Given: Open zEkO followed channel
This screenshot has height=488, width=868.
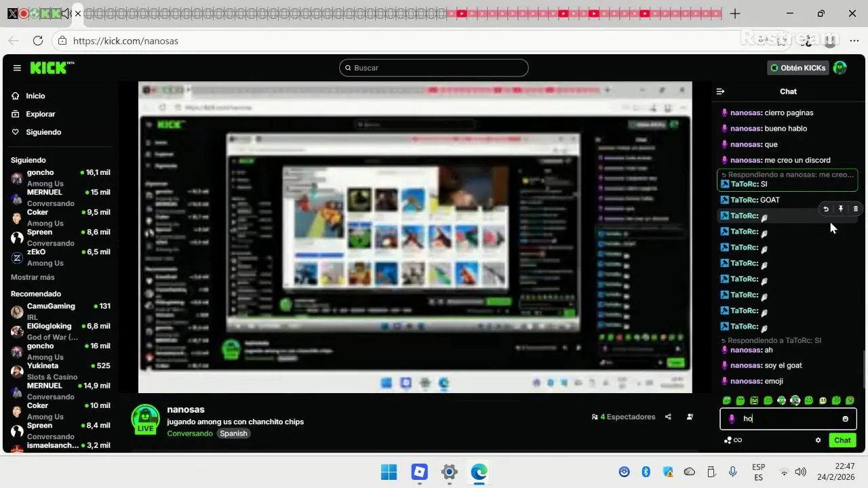Looking at the screenshot, I should pos(60,257).
